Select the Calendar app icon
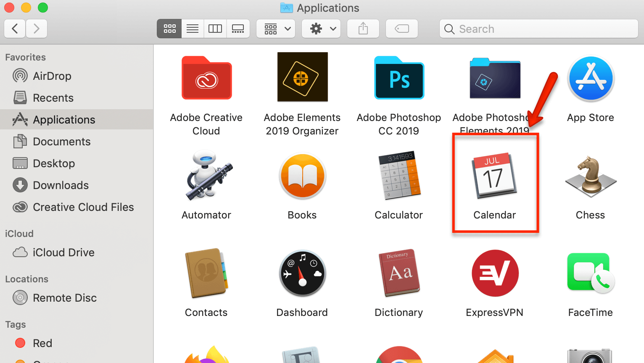 494,175
